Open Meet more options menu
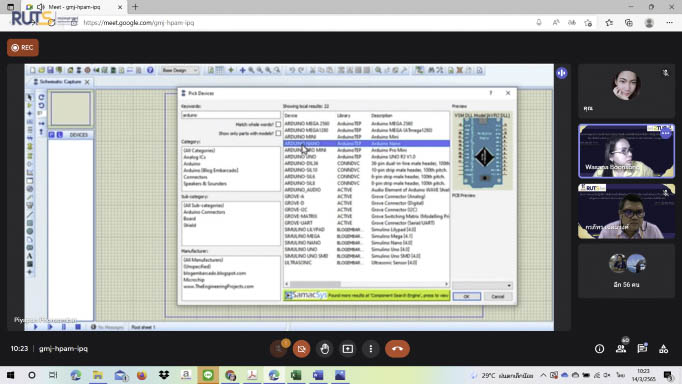The width and height of the screenshot is (682, 384). coord(371,349)
